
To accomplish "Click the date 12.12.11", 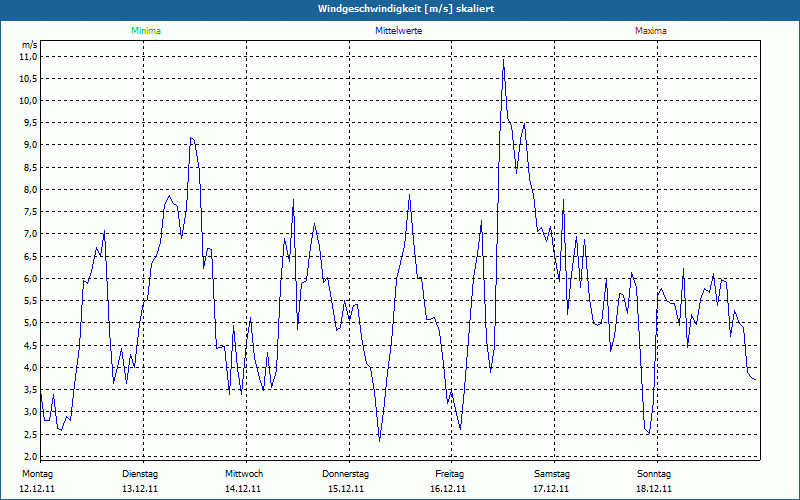I will 37,489.
